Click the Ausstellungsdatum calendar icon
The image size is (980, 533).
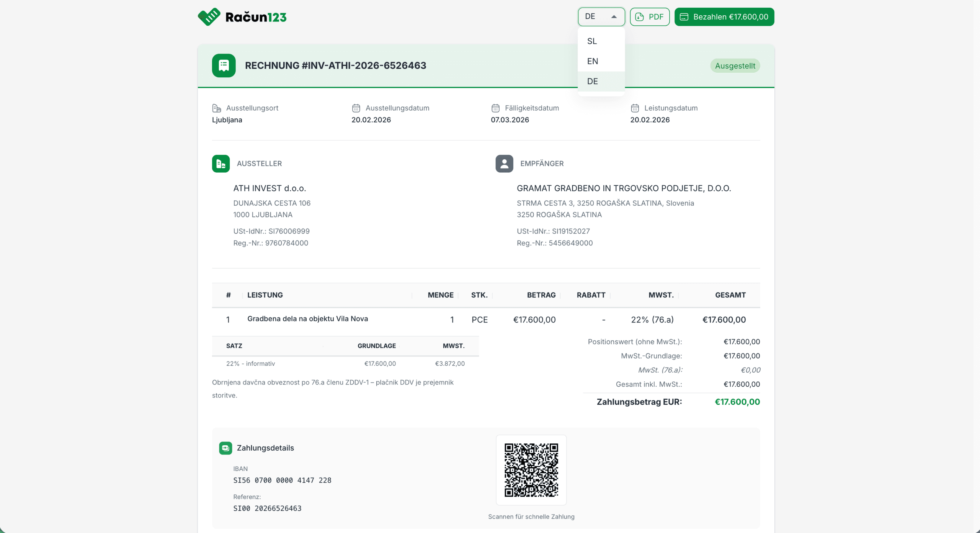pyautogui.click(x=356, y=108)
